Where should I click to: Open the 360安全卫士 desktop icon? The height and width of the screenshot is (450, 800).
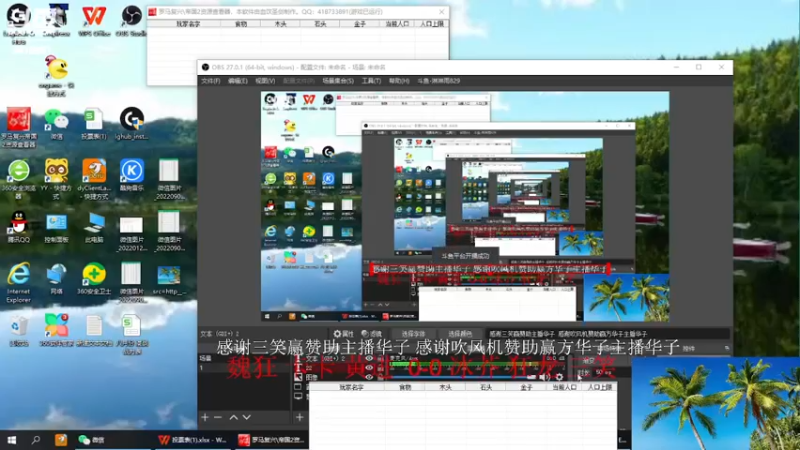pos(94,279)
